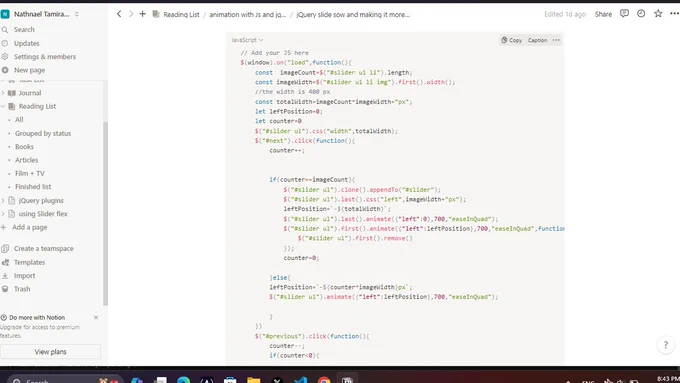Click the 'let counter=0' code line

click(278, 121)
